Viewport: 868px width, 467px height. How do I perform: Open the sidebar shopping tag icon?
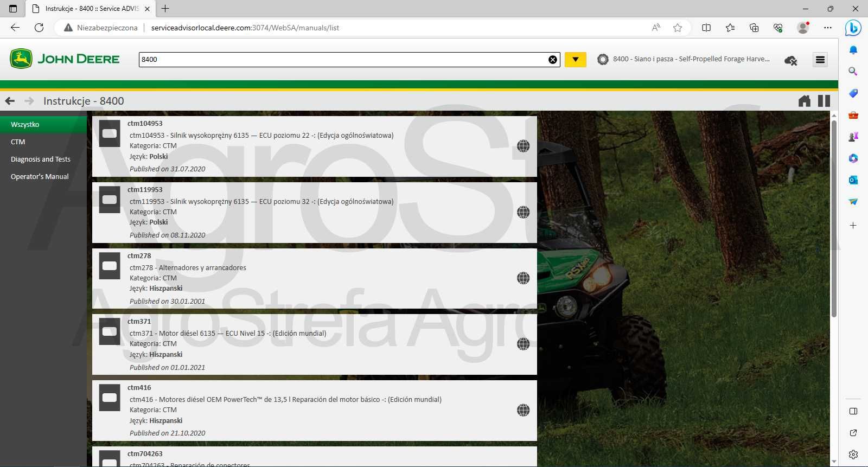pyautogui.click(x=853, y=93)
